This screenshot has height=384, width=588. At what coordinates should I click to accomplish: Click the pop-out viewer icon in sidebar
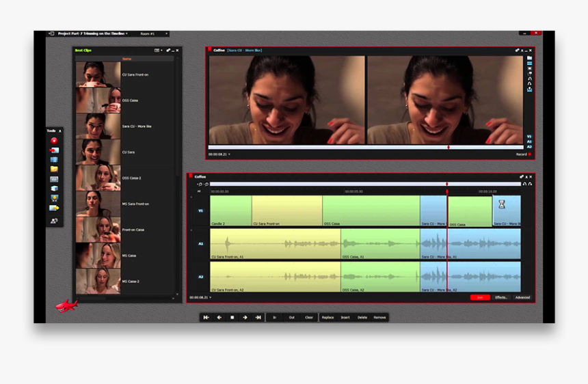529,73
